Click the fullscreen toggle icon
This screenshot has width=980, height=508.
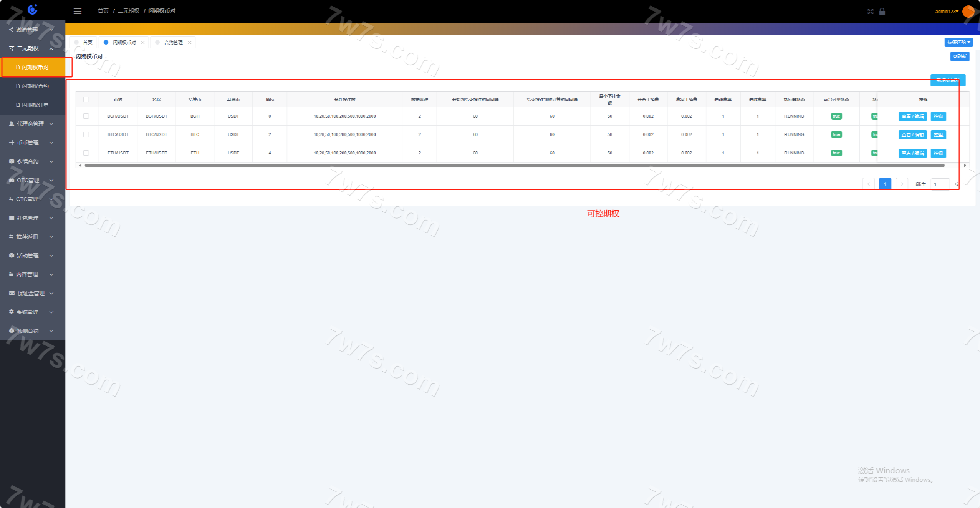(x=870, y=12)
